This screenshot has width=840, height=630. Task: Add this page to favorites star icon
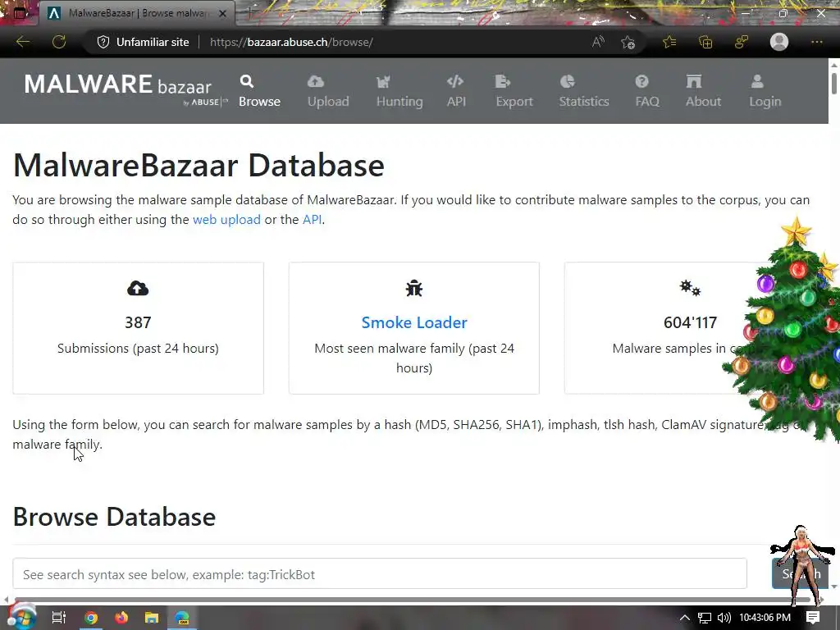pos(628,42)
